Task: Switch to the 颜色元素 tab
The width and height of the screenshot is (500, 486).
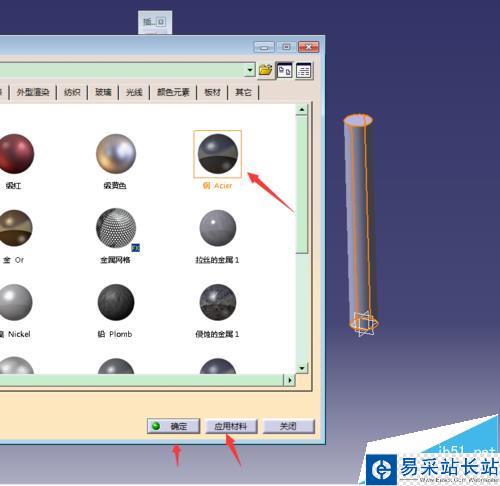Action: click(x=173, y=92)
